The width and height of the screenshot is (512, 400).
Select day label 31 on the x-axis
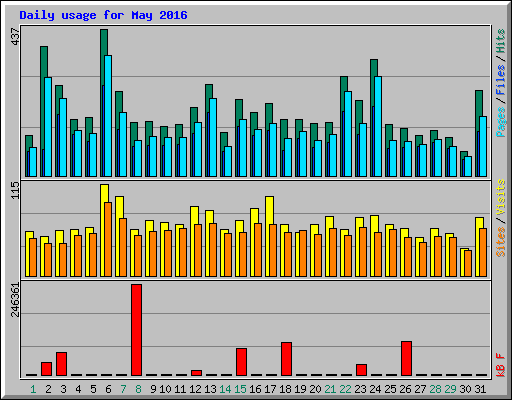click(480, 389)
